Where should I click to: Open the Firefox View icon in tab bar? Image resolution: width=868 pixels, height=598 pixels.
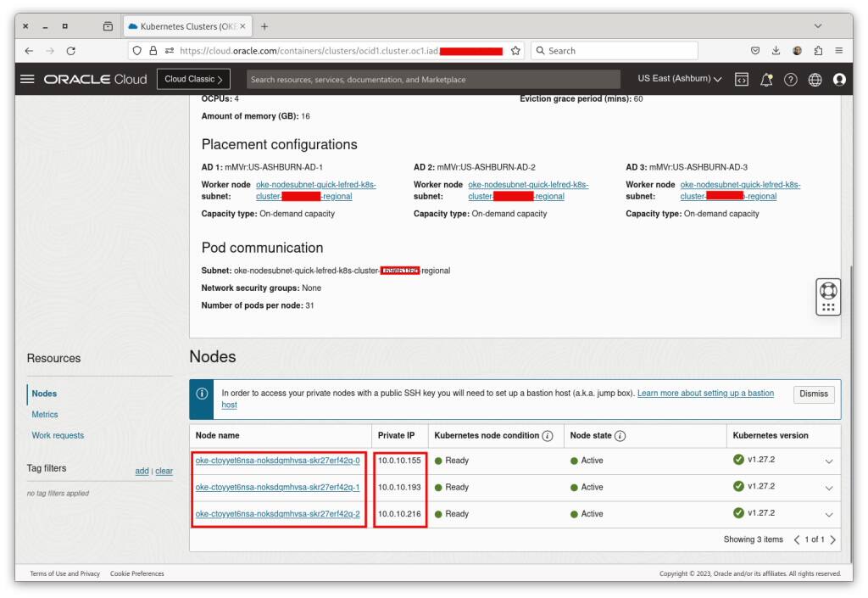(108, 26)
